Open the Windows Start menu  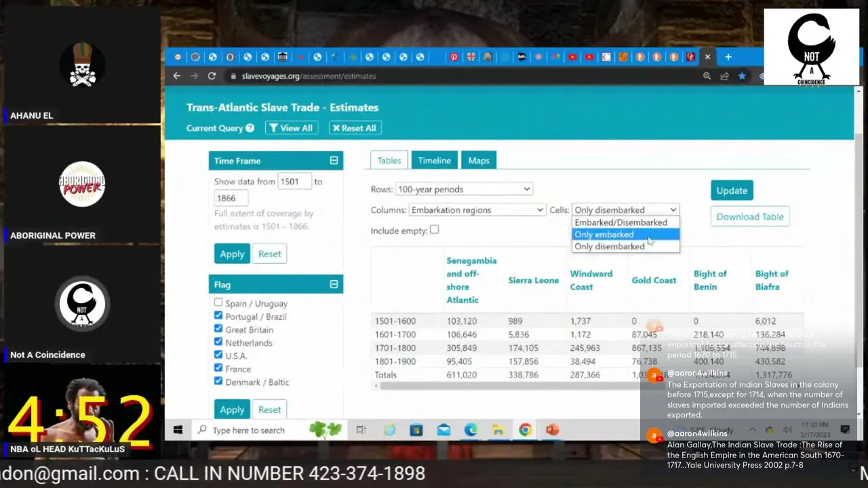click(x=178, y=430)
